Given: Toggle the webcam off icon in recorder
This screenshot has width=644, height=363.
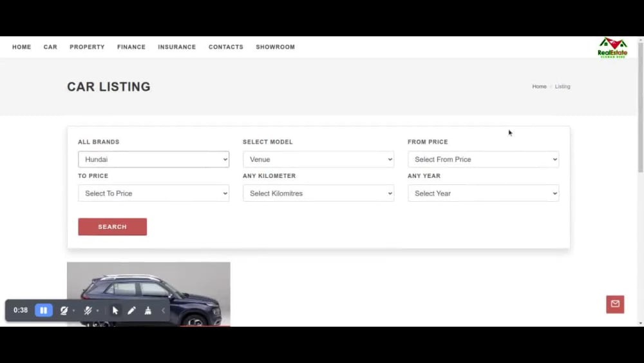Looking at the screenshot, I should coord(64,310).
